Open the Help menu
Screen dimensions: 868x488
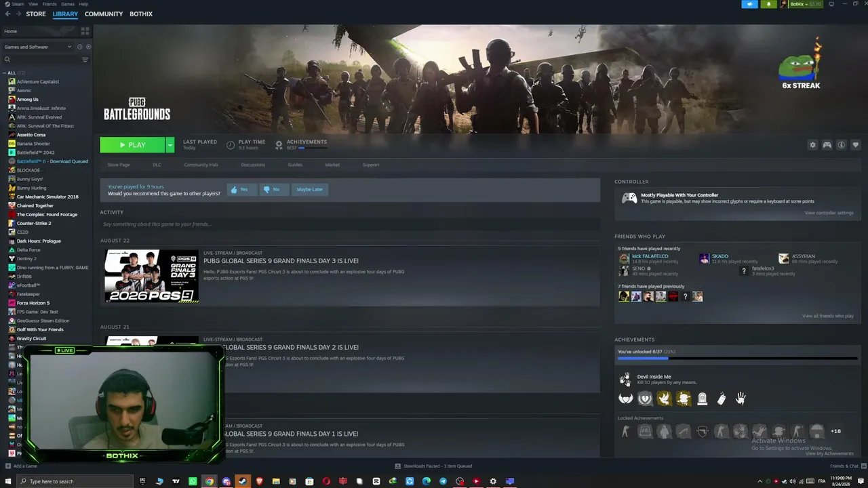pyautogui.click(x=83, y=4)
